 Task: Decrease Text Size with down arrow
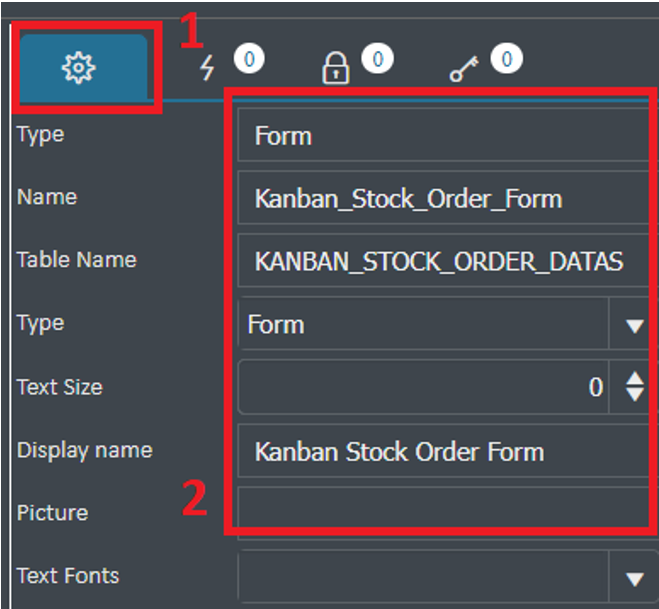[634, 395]
